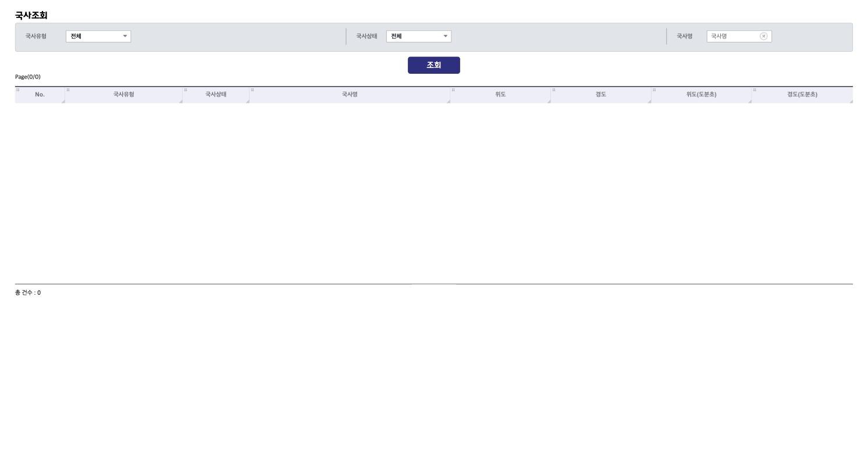The image size is (868, 472).
Task: Click the 위도 column drag grip icon
Action: click(x=453, y=90)
